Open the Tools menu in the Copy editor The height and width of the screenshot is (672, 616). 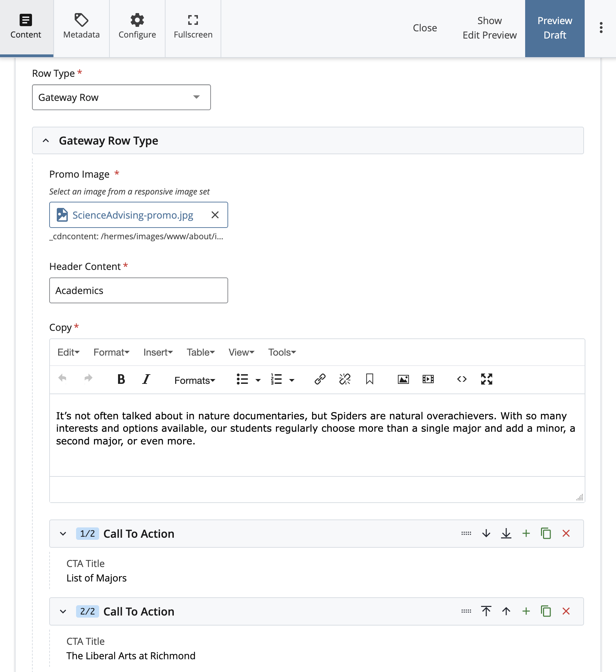pos(281,352)
